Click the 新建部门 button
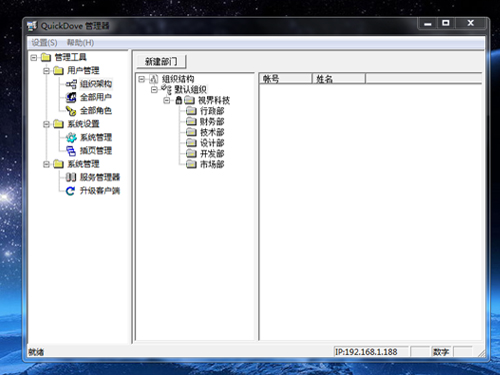 pos(161,61)
